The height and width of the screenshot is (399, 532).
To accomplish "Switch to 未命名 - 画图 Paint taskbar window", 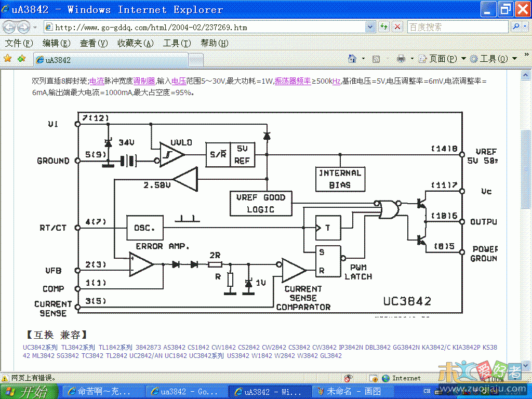I will tap(352, 392).
